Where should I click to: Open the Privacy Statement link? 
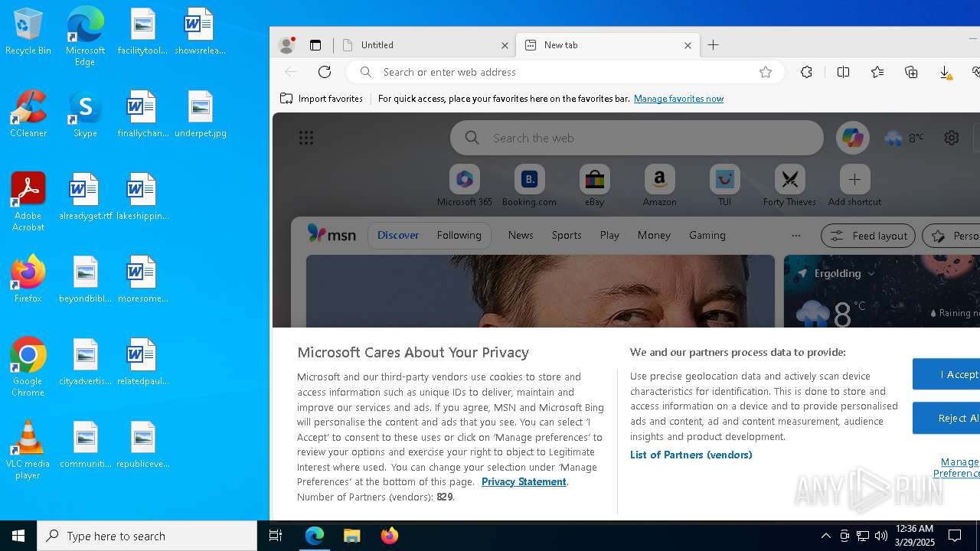[524, 481]
